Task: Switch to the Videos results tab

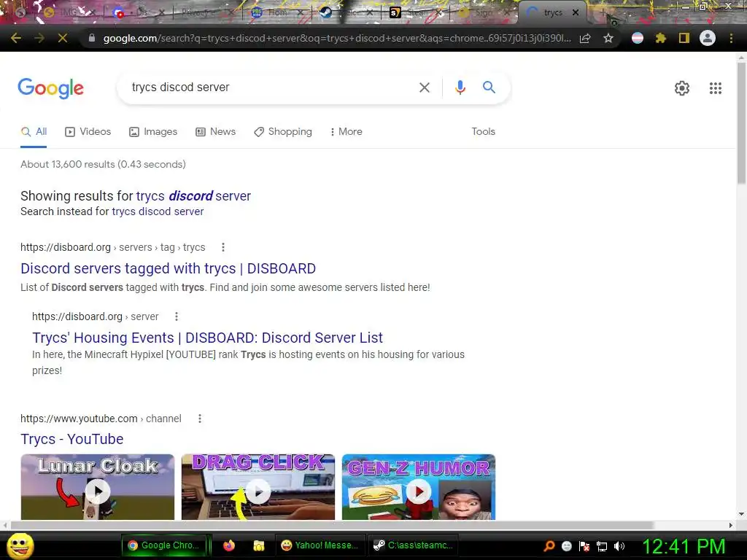Action: point(88,131)
